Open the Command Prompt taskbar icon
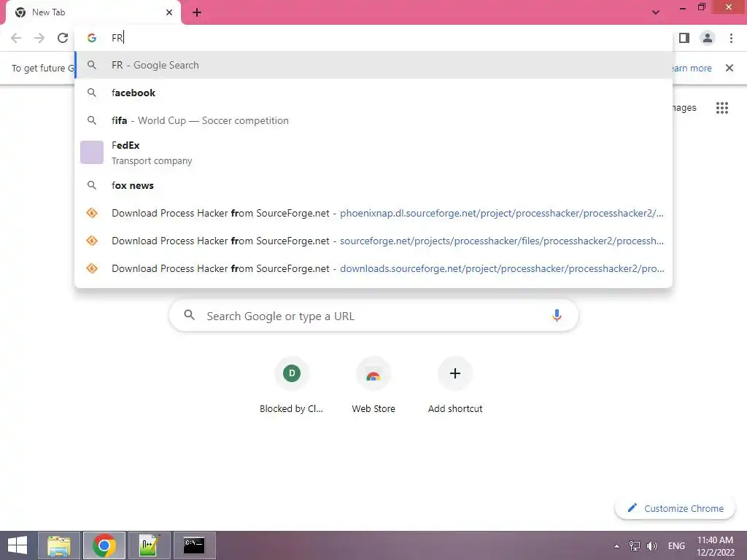This screenshot has width=747, height=560. tap(194, 545)
